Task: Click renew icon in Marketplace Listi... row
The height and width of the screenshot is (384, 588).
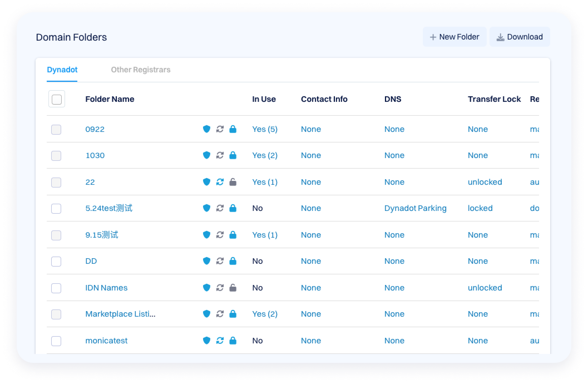Action: tap(220, 314)
